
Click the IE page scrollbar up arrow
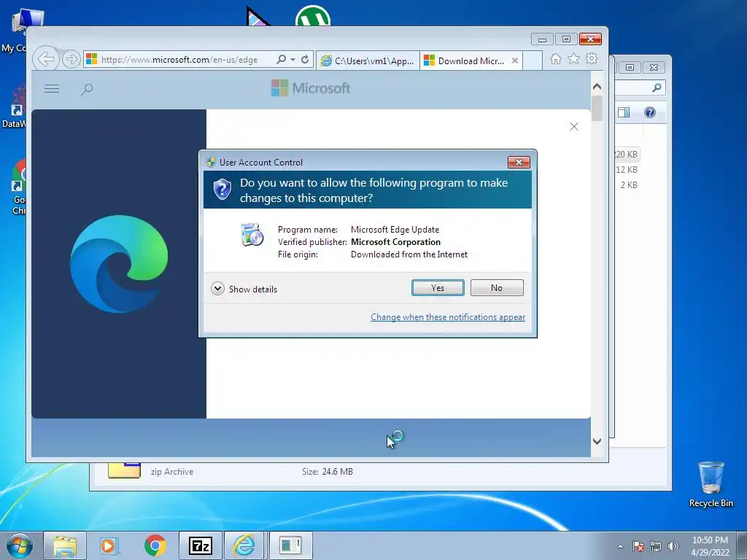click(x=597, y=87)
